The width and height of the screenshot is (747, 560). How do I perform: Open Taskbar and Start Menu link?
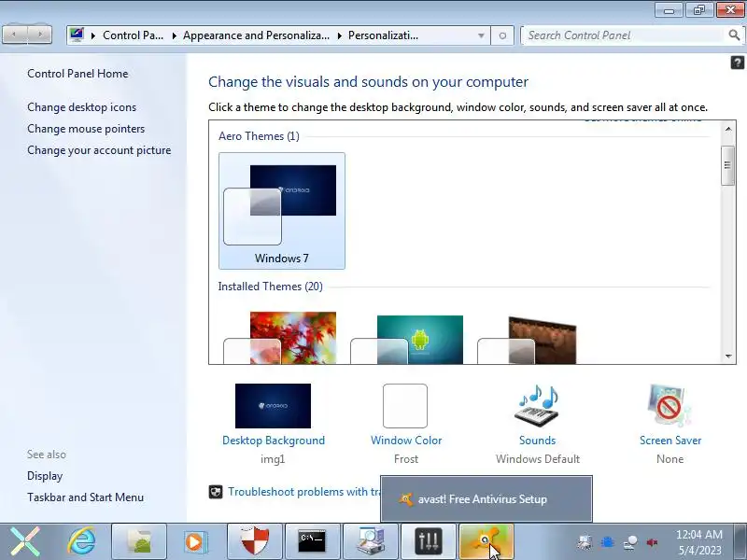[85, 497]
